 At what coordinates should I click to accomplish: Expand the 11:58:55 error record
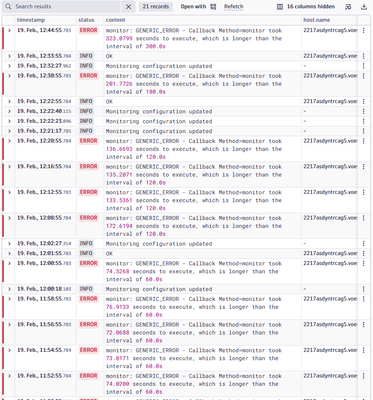pos(9,299)
